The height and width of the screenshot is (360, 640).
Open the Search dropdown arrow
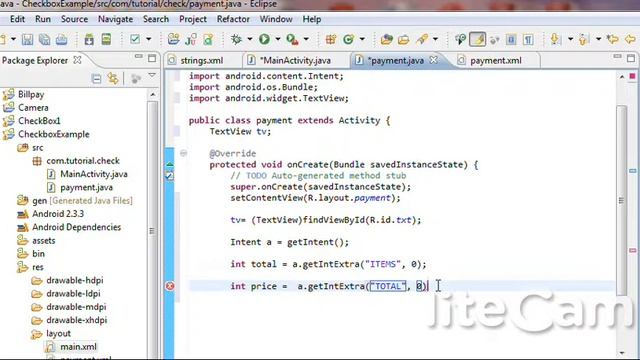[436, 39]
